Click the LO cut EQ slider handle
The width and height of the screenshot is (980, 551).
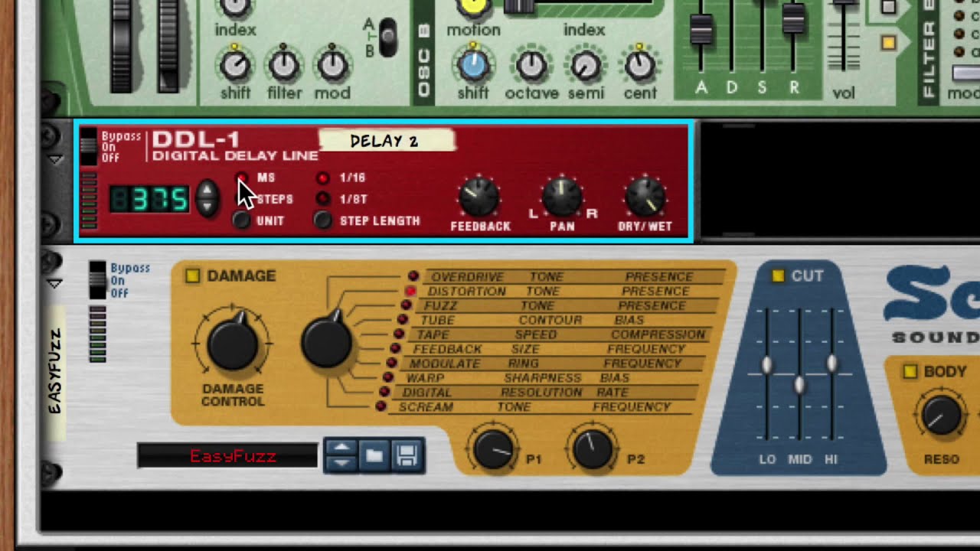(x=766, y=367)
